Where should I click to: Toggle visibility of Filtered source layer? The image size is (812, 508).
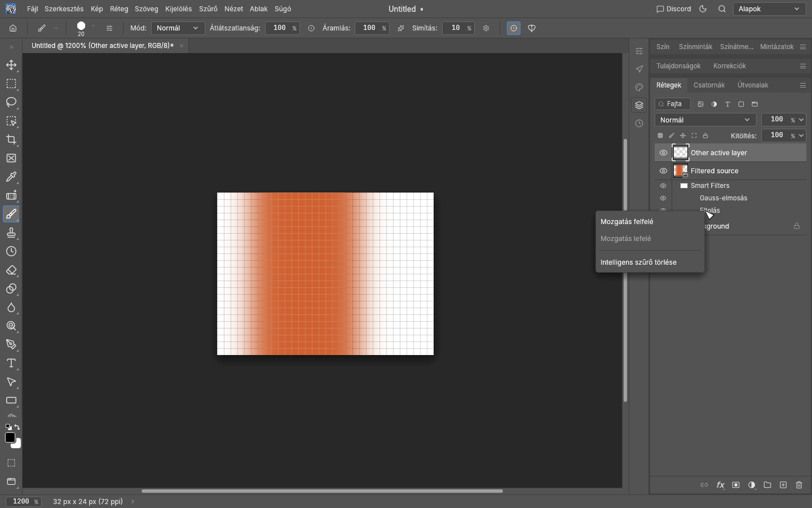pos(663,171)
